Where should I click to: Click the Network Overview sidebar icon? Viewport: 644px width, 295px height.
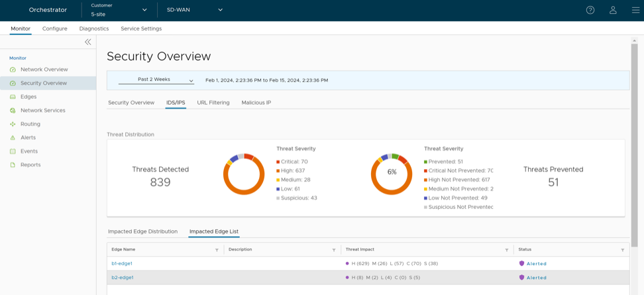coord(13,70)
